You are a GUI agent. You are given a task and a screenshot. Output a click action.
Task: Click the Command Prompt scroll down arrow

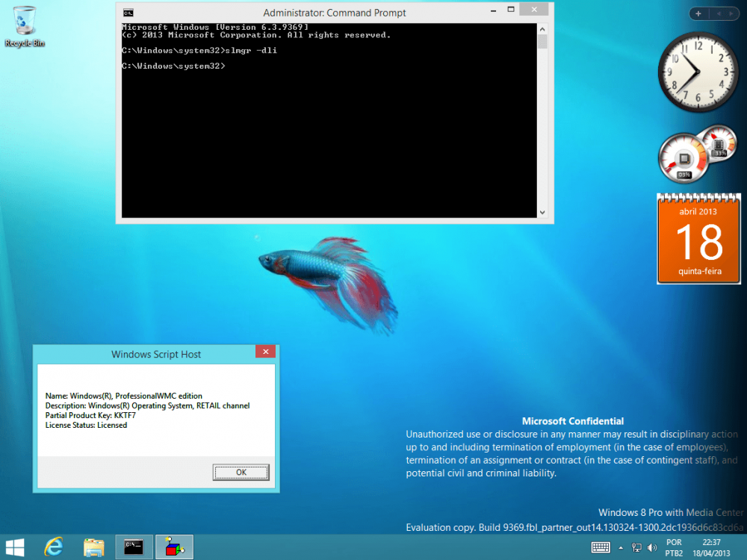pyautogui.click(x=542, y=212)
